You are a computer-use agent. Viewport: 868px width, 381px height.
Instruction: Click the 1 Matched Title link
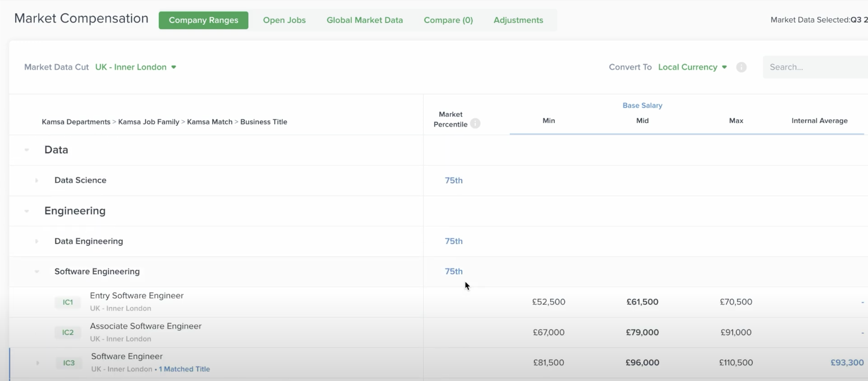pyautogui.click(x=184, y=369)
